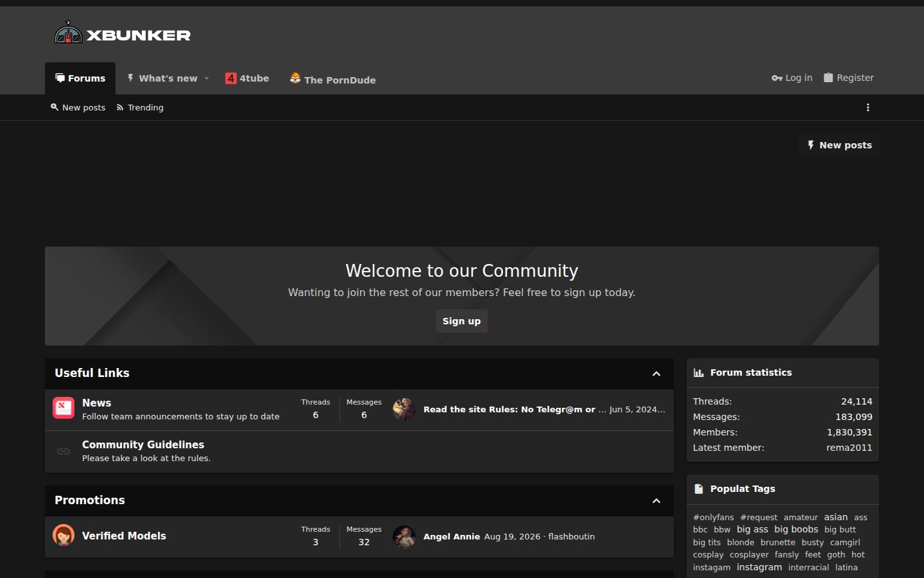Image resolution: width=924 pixels, height=578 pixels.
Task: Select the camgirl tag
Action: click(845, 542)
